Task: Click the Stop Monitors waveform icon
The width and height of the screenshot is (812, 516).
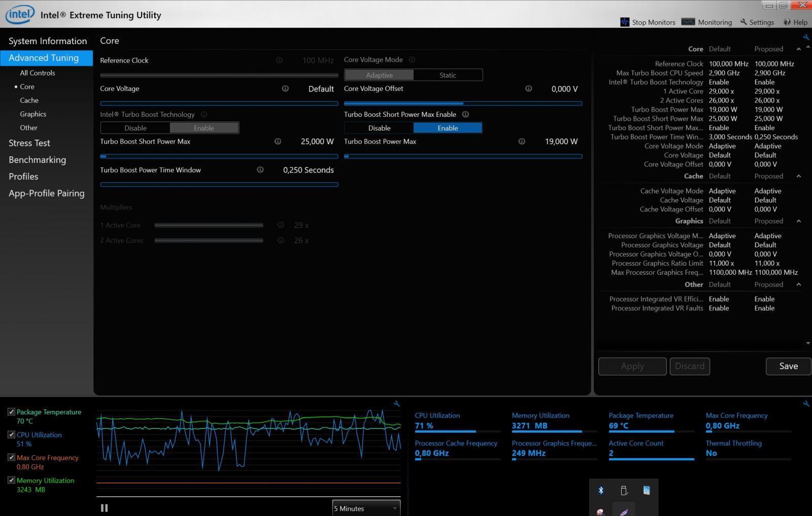Action: (625, 22)
